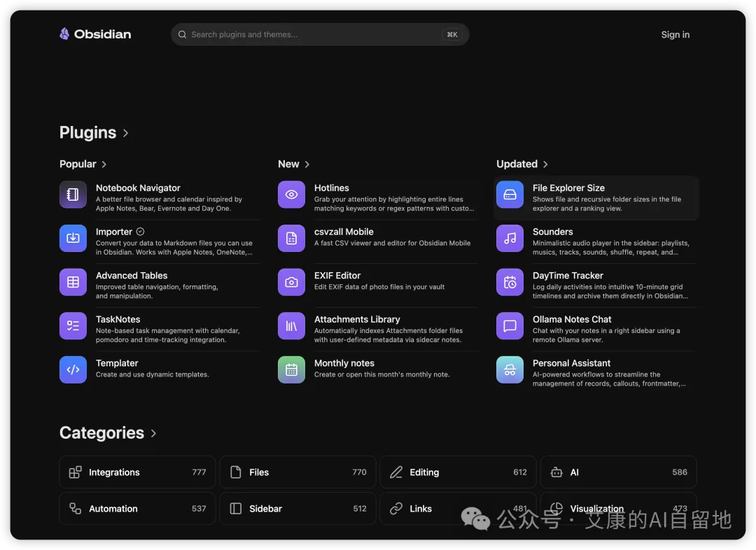This screenshot has width=756, height=550.
Task: Open the File Explorer Size drive icon
Action: pyautogui.click(x=510, y=195)
